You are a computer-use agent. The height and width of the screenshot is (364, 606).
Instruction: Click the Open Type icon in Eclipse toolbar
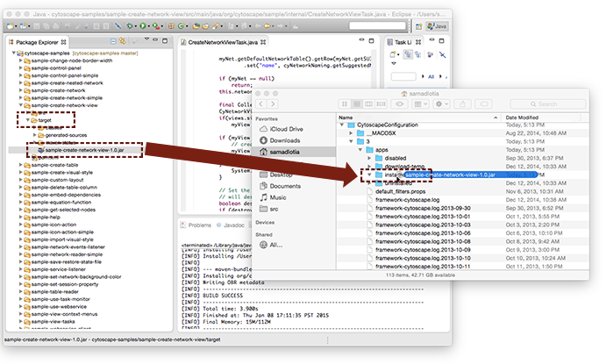click(196, 26)
